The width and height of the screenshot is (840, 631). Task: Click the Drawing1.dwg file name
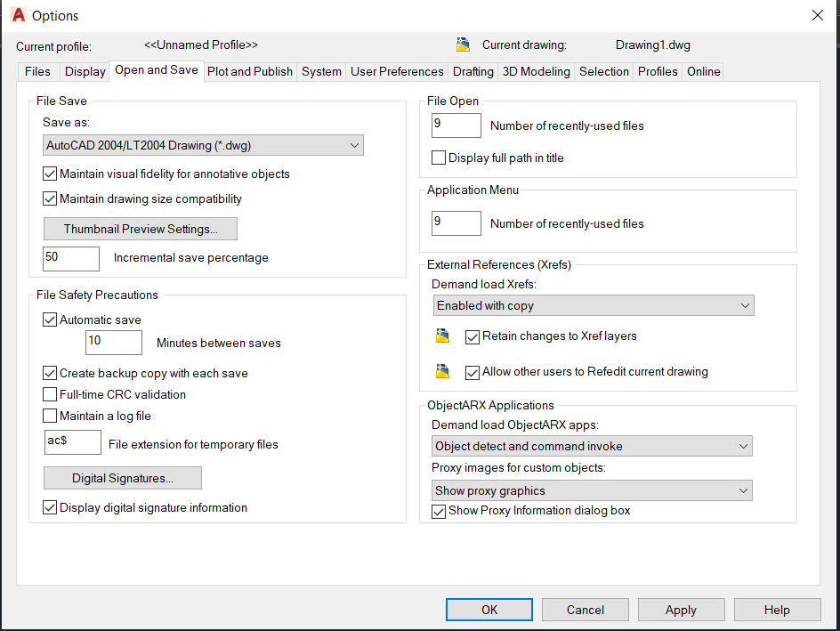tap(652, 45)
